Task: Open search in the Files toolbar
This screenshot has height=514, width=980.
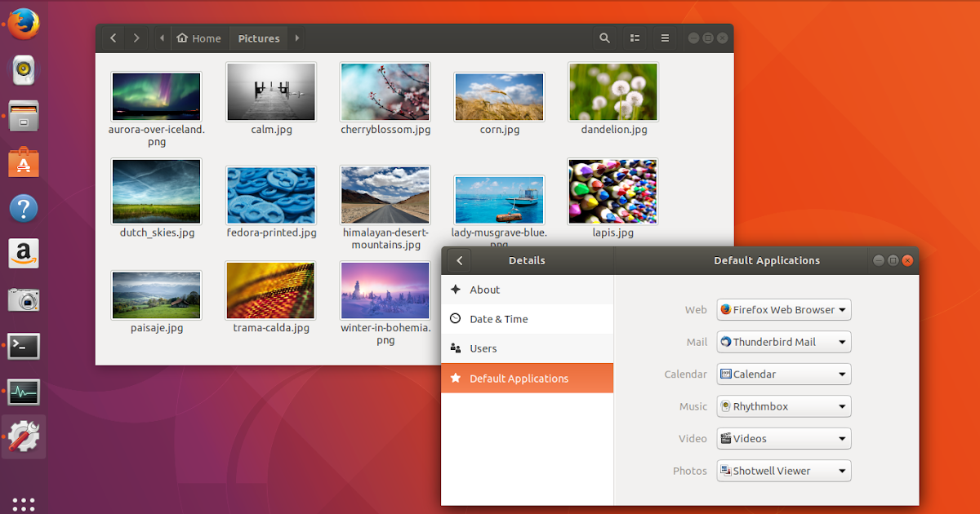Action: pyautogui.click(x=604, y=38)
